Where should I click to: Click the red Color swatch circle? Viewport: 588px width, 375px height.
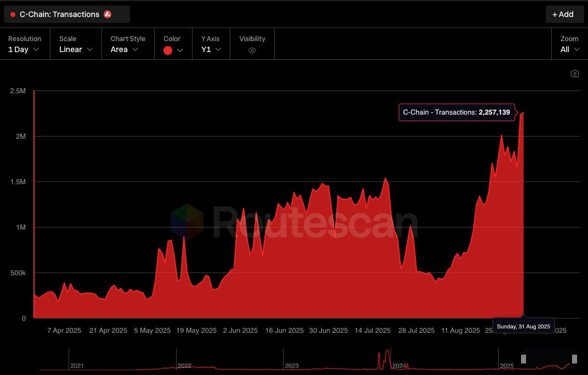[x=168, y=50]
